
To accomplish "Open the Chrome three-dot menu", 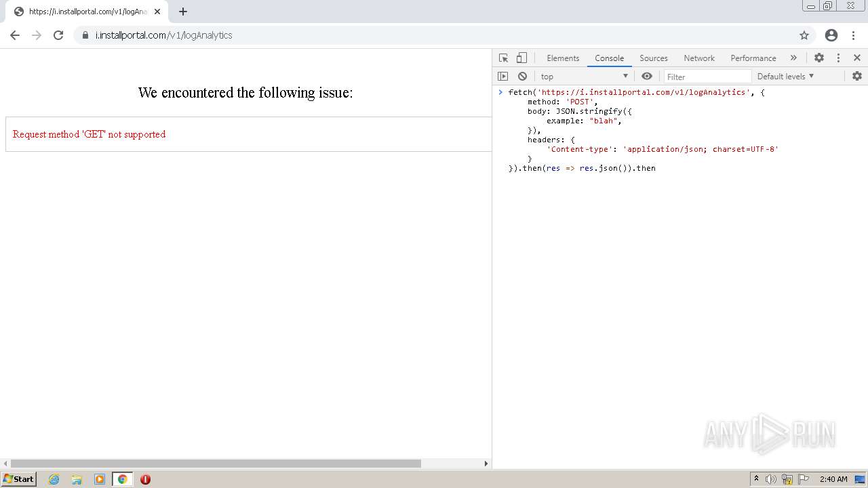I will tap(853, 35).
